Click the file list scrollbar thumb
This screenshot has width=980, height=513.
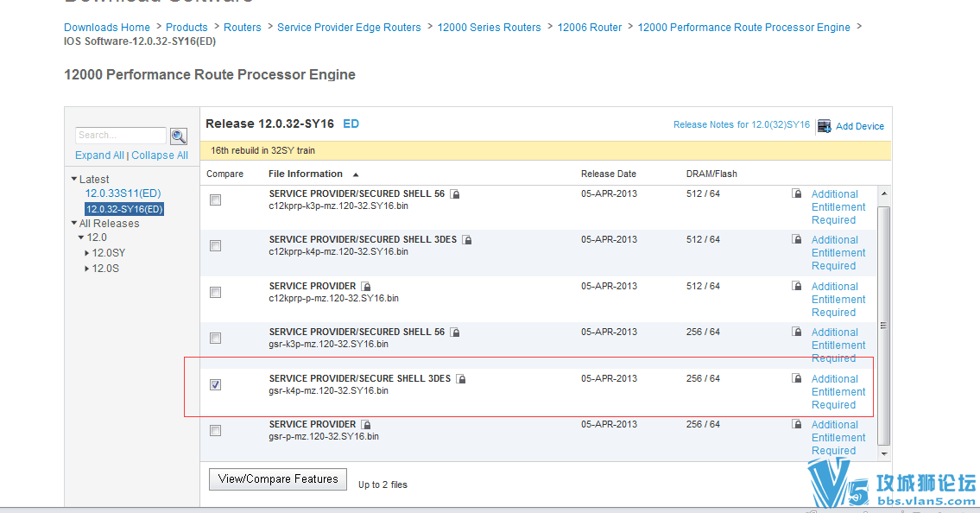(x=884, y=326)
